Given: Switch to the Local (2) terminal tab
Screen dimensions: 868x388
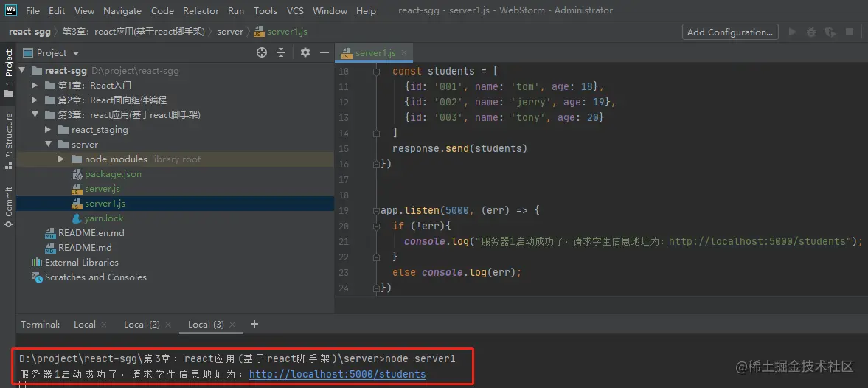Looking at the screenshot, I should (142, 325).
